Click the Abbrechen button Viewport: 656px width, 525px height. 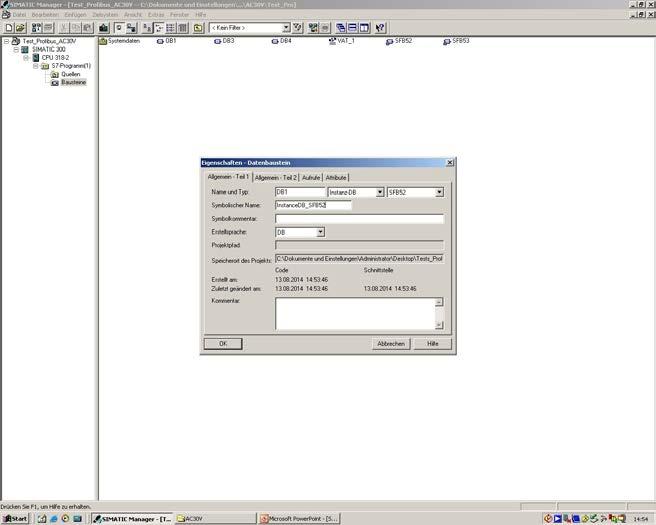tap(391, 343)
